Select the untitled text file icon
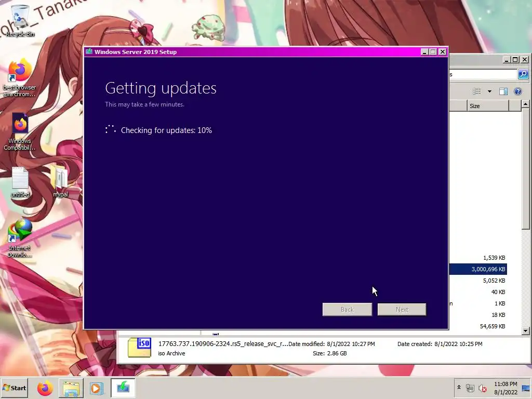Viewport: 532px width, 399px height. tap(20, 182)
